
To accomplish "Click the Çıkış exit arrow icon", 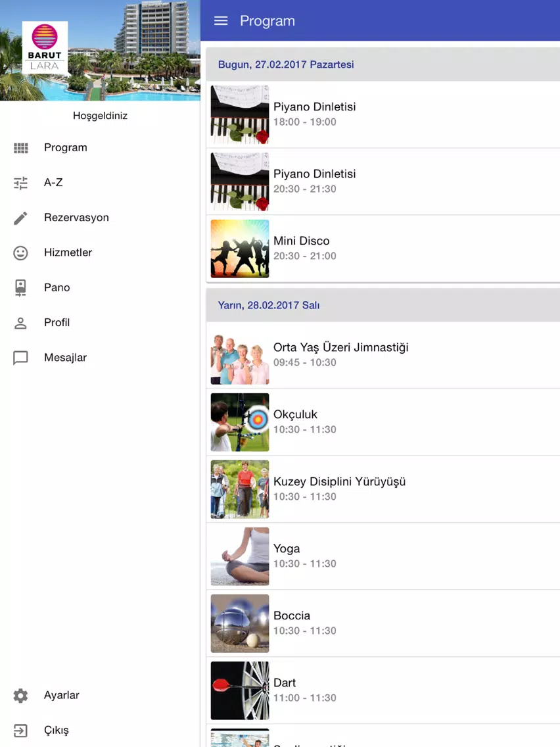I will point(20,731).
